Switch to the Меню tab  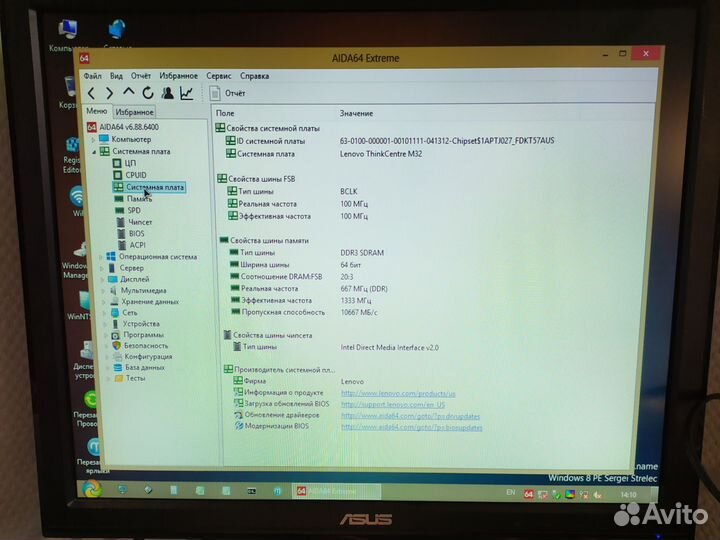click(97, 111)
